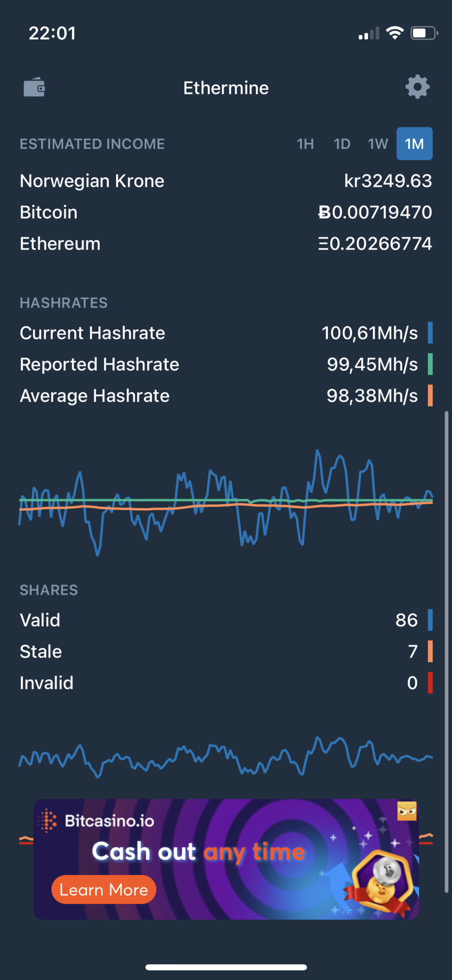
Task: Click the vertical scrollbar
Action: [447, 652]
